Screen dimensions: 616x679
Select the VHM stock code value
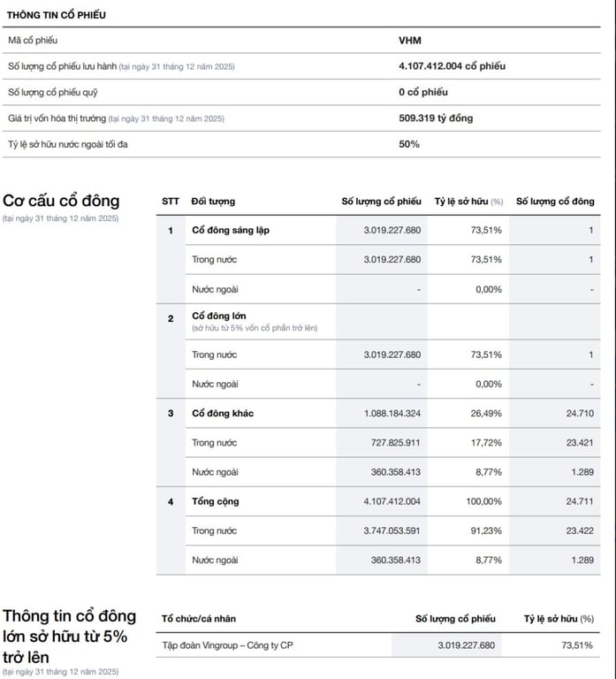click(x=410, y=41)
